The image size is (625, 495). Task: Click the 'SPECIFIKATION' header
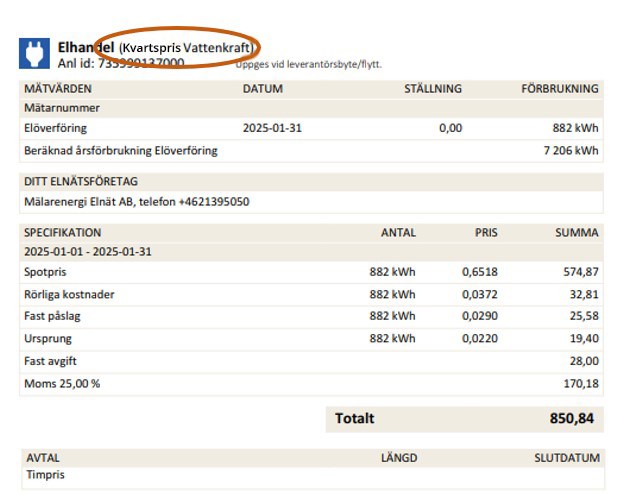(x=63, y=233)
